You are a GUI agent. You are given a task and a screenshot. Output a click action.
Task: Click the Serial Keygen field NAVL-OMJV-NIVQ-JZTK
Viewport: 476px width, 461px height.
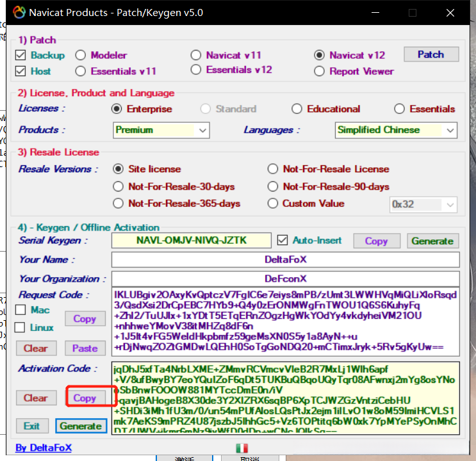[x=192, y=240]
